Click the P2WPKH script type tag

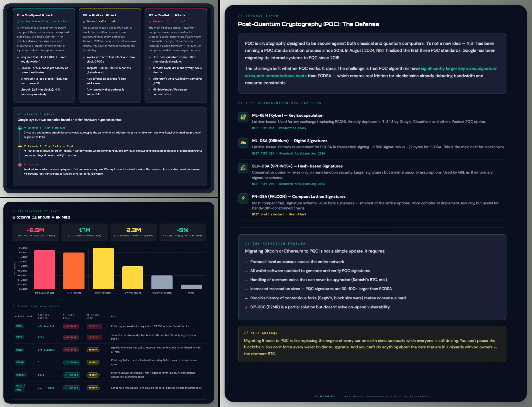coord(21,375)
